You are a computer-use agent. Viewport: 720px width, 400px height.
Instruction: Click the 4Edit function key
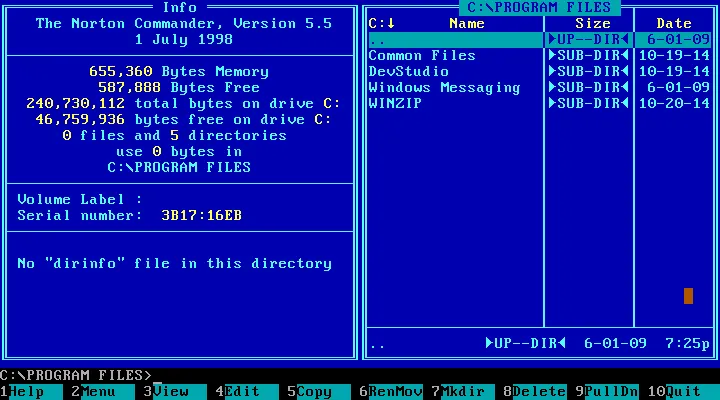point(247,392)
